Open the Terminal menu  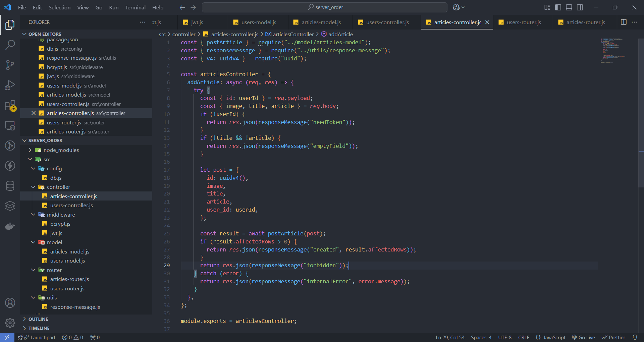[x=135, y=7]
